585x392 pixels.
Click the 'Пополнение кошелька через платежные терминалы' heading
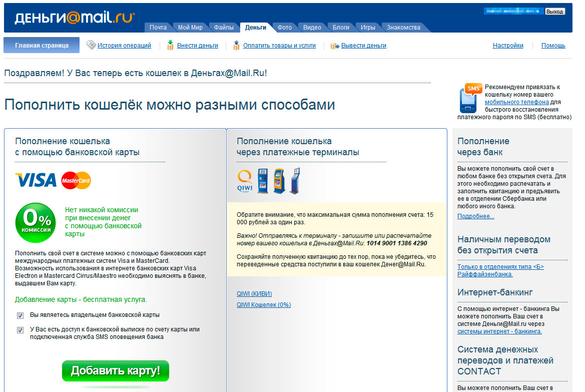tap(298, 147)
